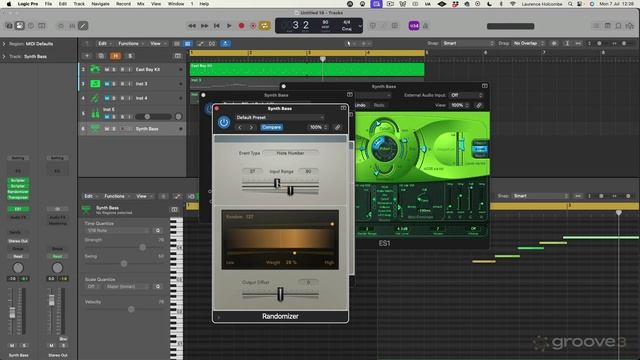The image size is (640, 360).
Task: Click the Inst 5 track volume slider
Action: pos(153,117)
